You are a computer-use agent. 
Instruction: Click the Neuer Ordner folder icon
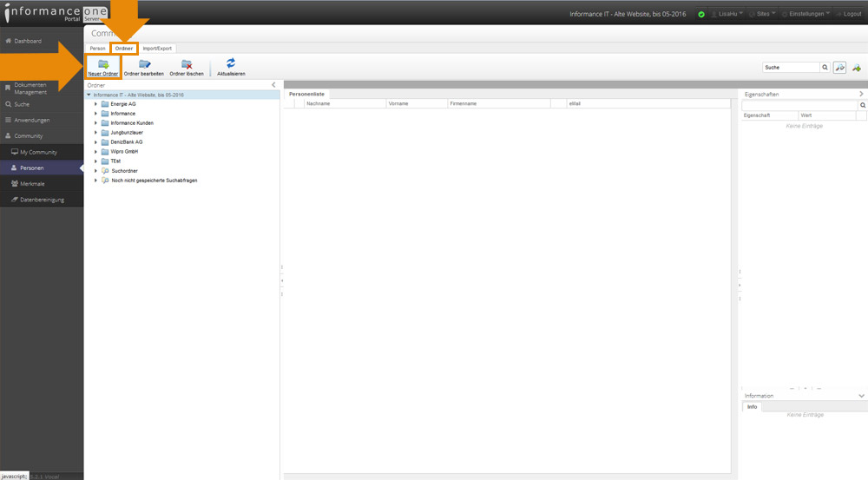tap(103, 64)
